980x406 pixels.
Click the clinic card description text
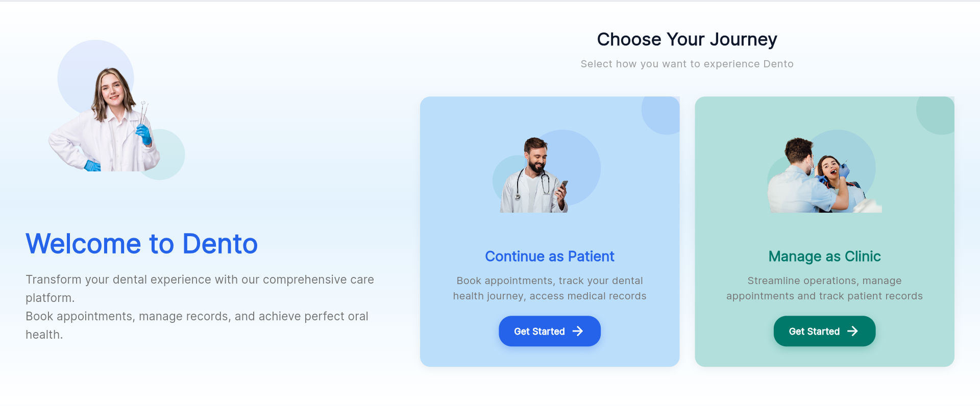tap(824, 288)
